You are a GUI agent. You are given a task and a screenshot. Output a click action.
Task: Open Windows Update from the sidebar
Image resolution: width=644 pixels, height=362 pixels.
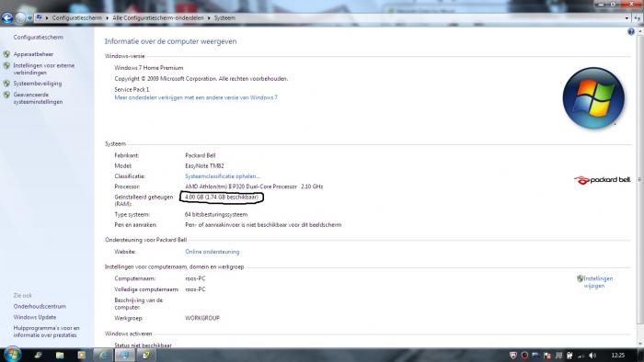tap(35, 317)
